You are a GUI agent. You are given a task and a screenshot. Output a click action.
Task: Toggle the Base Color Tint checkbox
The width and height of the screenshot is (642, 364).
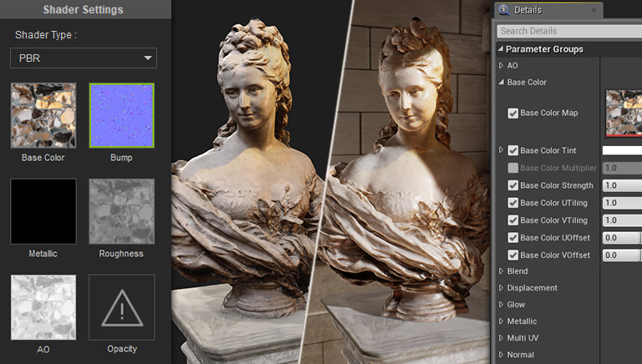[512, 150]
